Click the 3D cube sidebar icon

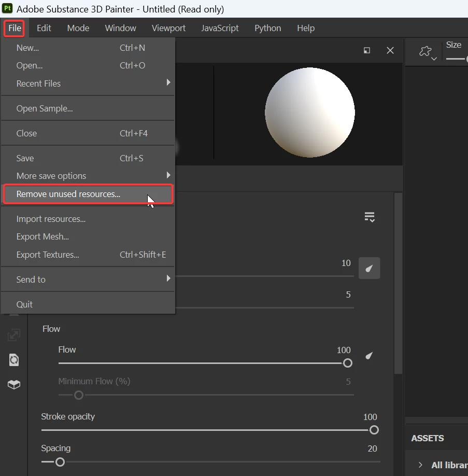point(14,385)
